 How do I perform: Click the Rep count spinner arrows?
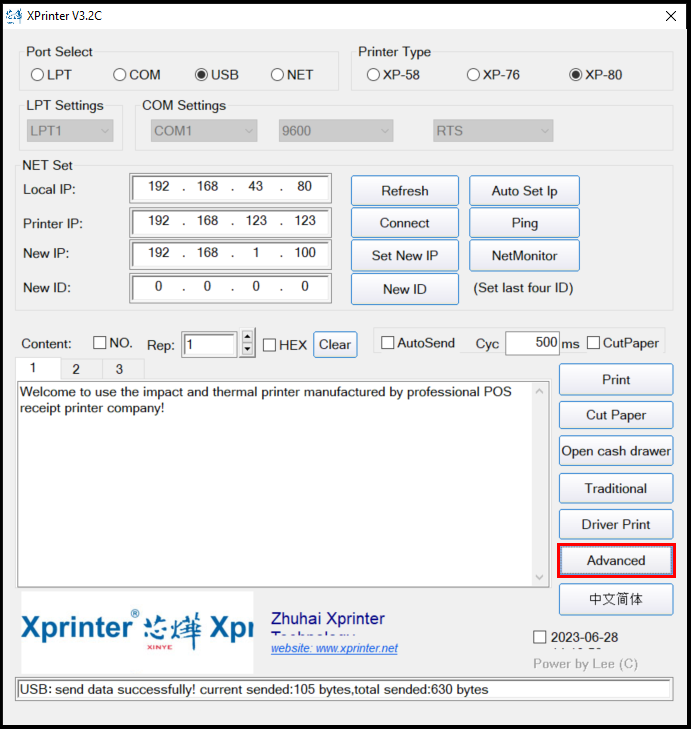click(x=248, y=344)
